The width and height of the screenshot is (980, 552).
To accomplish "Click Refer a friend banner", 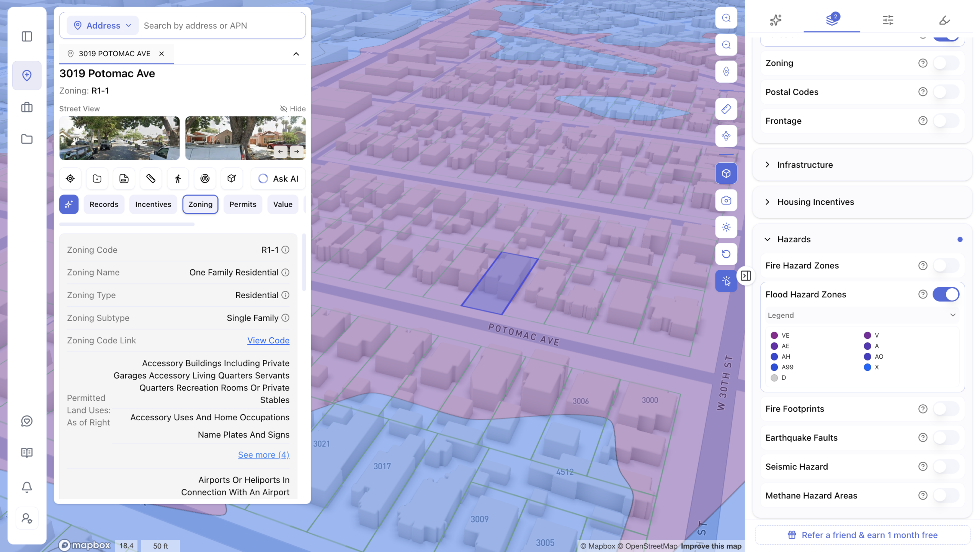I will coord(862,535).
